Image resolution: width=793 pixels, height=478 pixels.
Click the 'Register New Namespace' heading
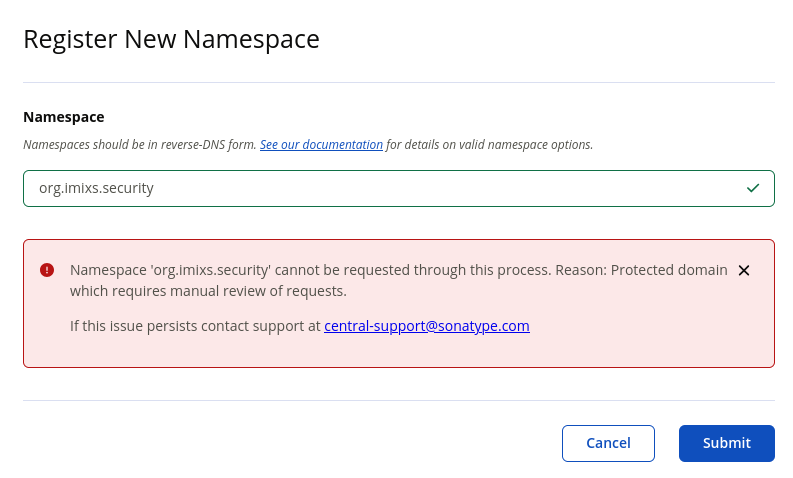pos(171,39)
